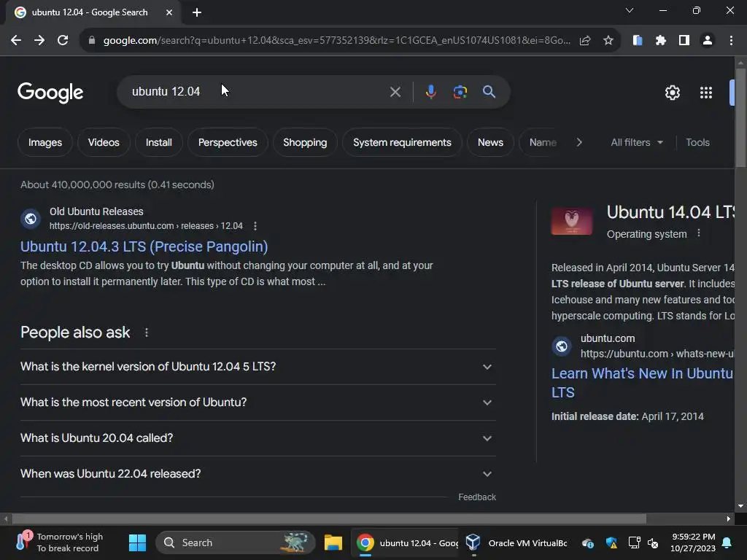This screenshot has width=747, height=560.
Task: Open Chrome's three-dot menu
Action: [731, 41]
